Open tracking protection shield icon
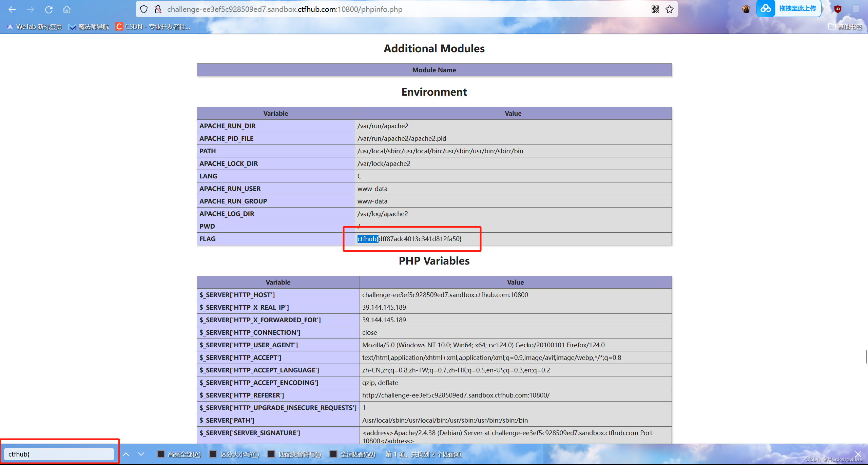 pos(144,9)
